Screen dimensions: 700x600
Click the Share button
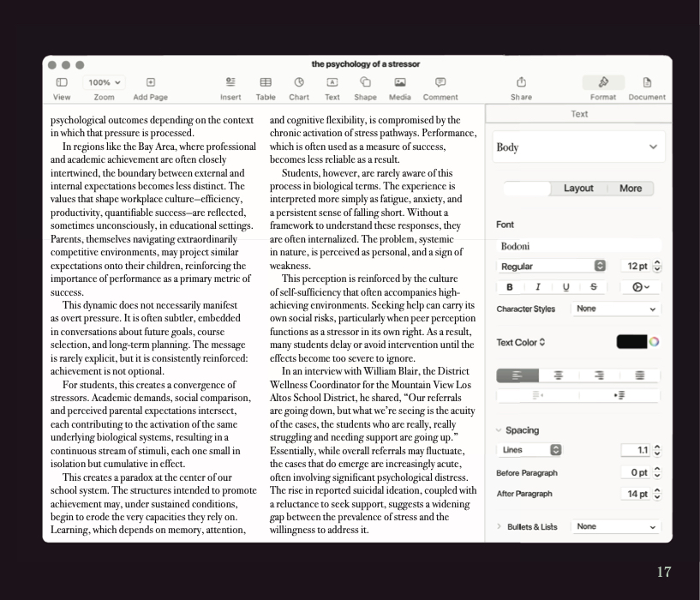click(521, 87)
